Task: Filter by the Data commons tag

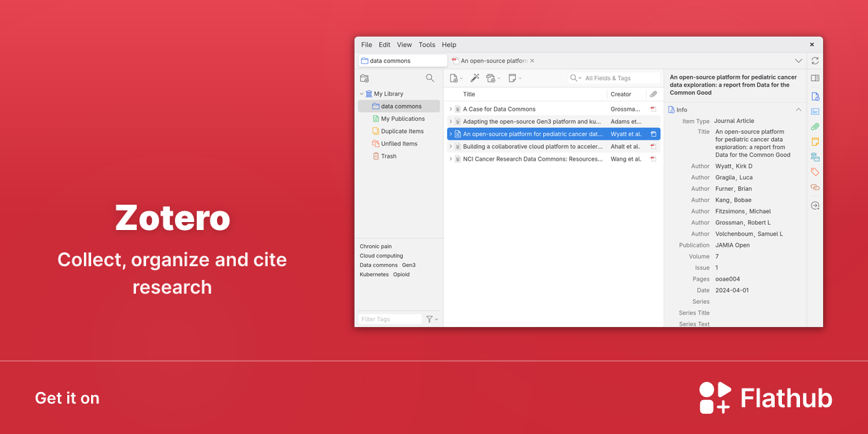Action: pos(378,265)
